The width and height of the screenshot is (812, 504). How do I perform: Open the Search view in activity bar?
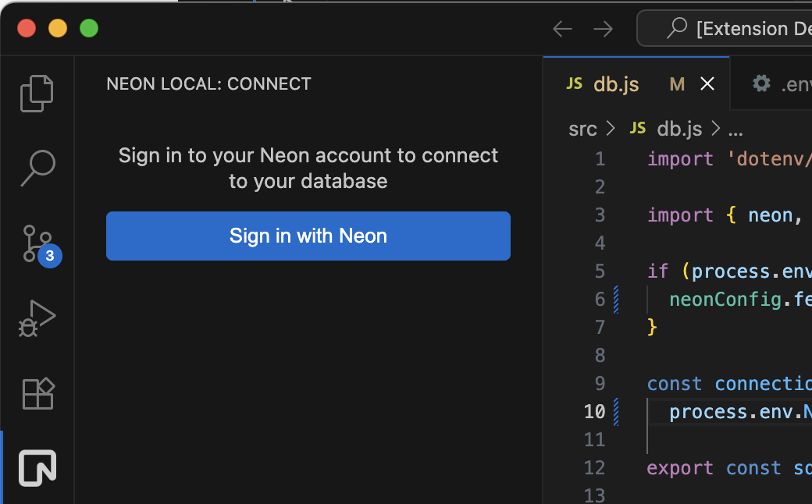coord(37,169)
